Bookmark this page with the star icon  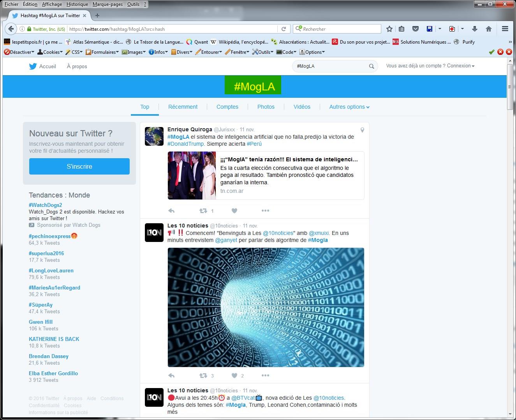point(389,29)
